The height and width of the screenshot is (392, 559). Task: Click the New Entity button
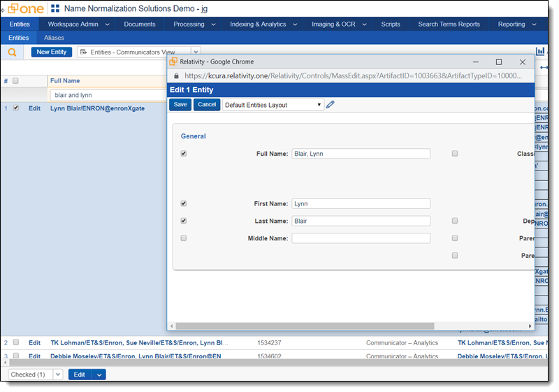(52, 52)
